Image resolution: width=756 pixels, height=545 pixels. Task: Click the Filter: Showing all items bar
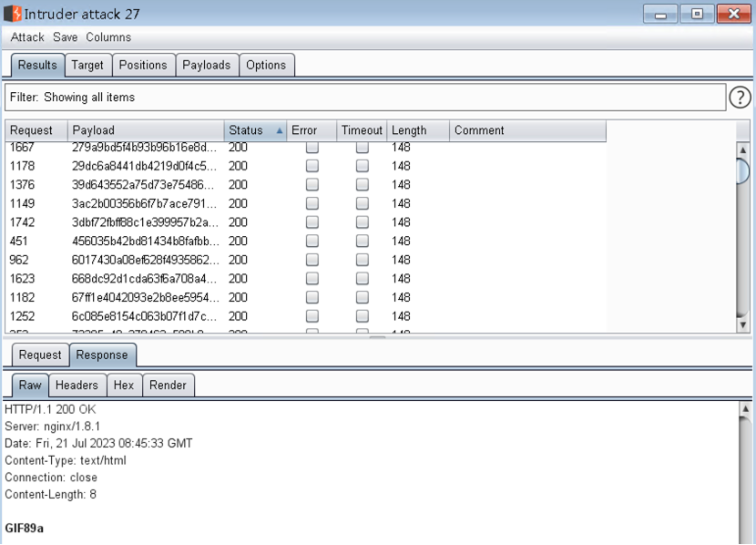tap(364, 98)
